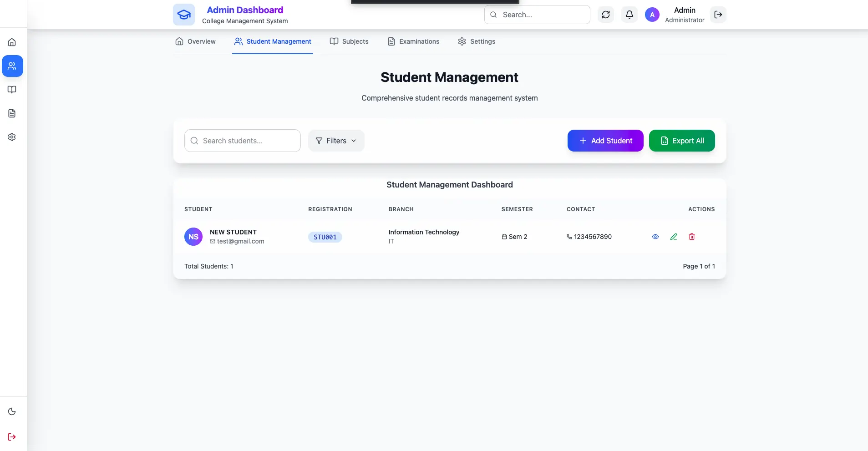This screenshot has width=868, height=451.
Task: Open the home icon in the sidebar
Action: point(12,42)
